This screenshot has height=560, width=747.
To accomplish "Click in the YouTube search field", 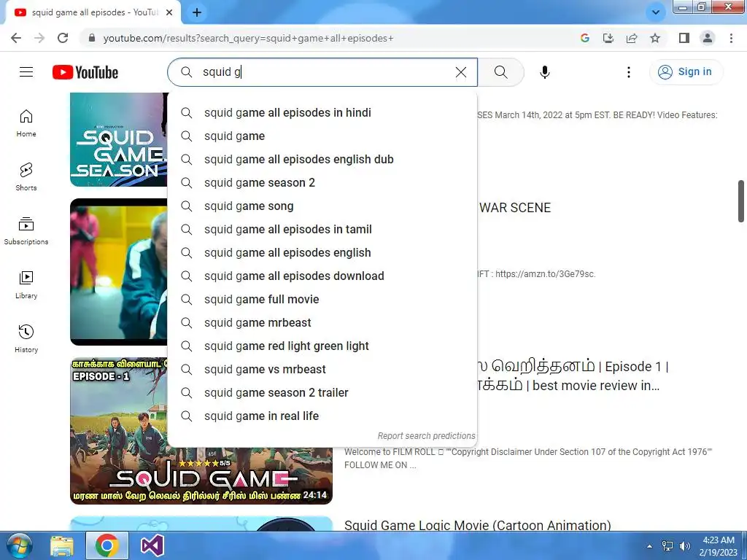I will click(x=324, y=72).
